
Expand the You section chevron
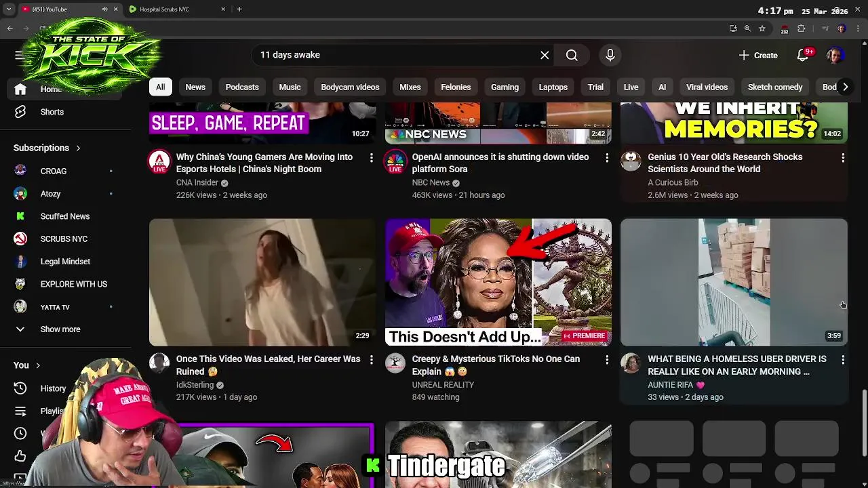click(x=38, y=365)
